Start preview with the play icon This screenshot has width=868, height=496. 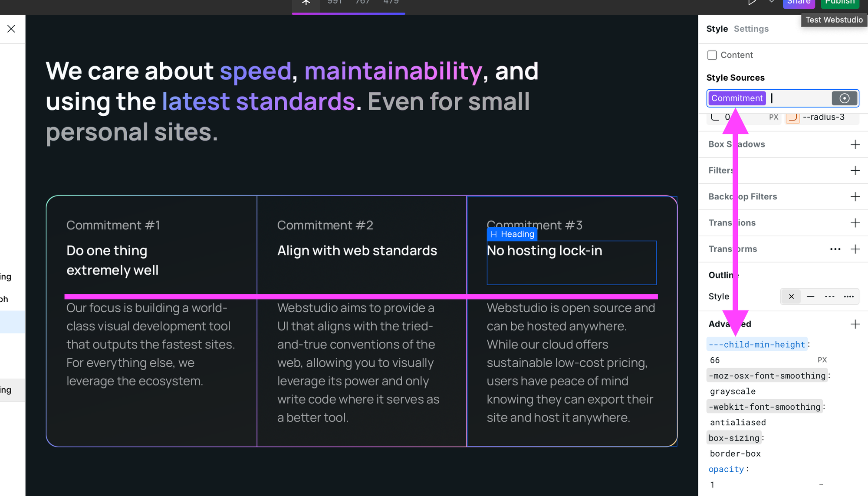point(753,2)
